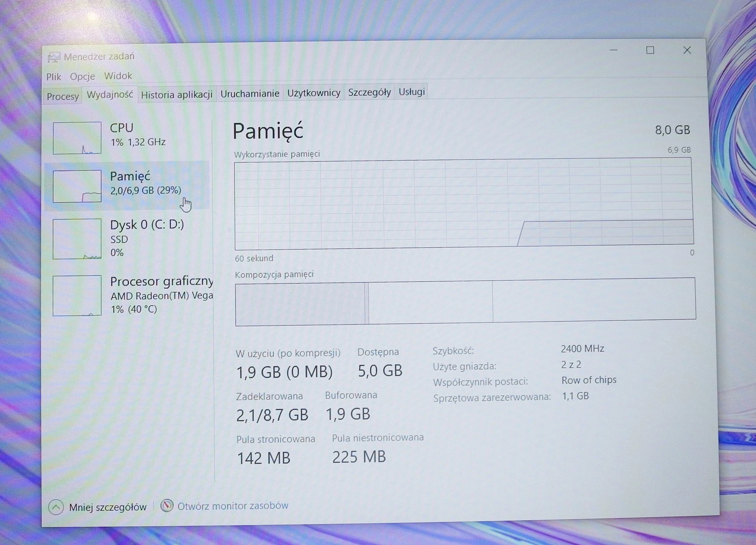Click the Menedżer zadań title bar icon
Screen dimensions: 756x545
pos(54,57)
